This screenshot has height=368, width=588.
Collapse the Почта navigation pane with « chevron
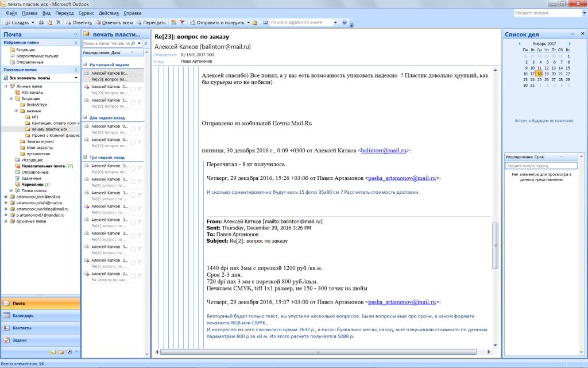[76, 34]
